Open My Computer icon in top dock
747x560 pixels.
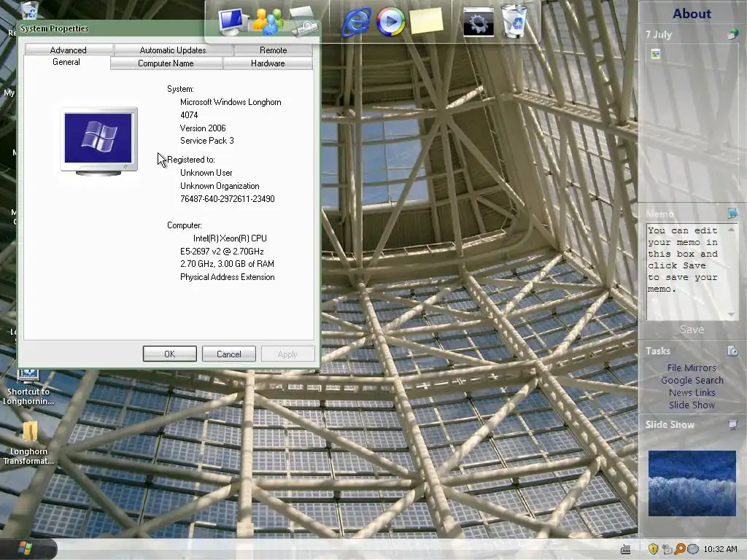tap(232, 22)
